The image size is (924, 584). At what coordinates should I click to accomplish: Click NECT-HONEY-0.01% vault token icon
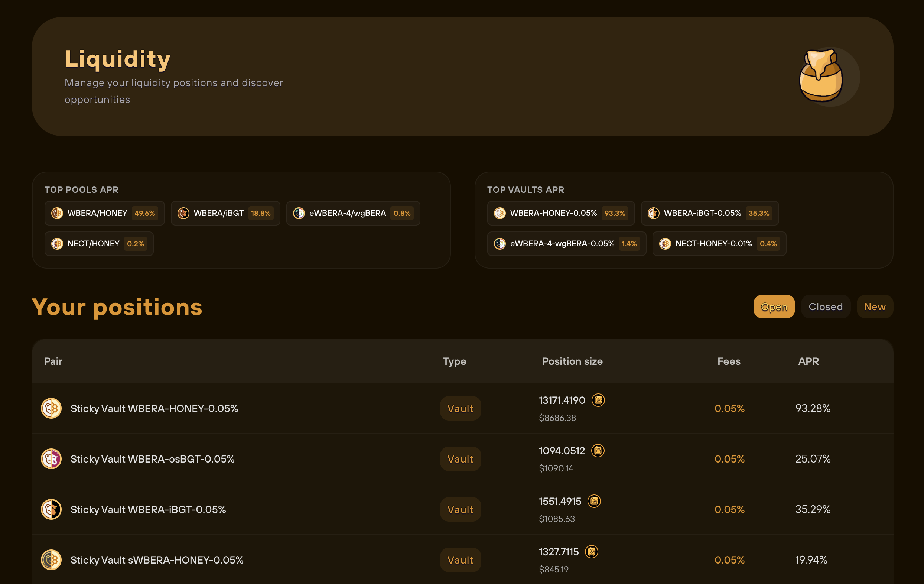pyautogui.click(x=665, y=244)
